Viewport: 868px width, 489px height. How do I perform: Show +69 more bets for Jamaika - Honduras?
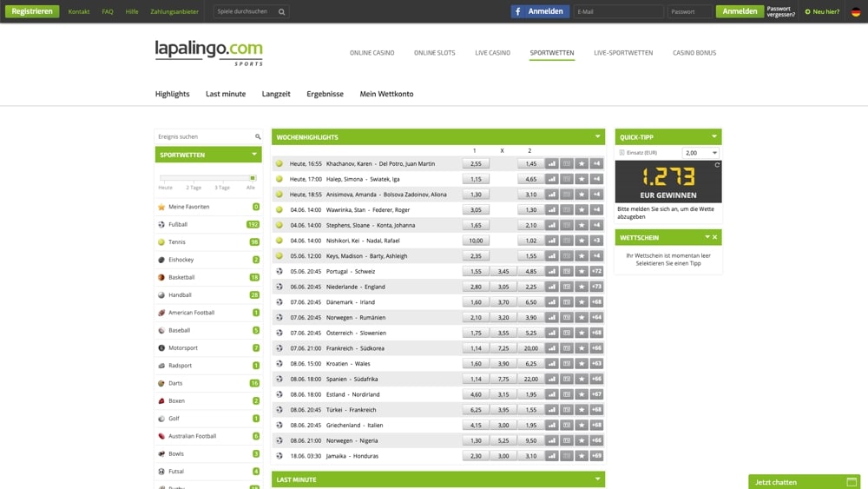coord(596,456)
